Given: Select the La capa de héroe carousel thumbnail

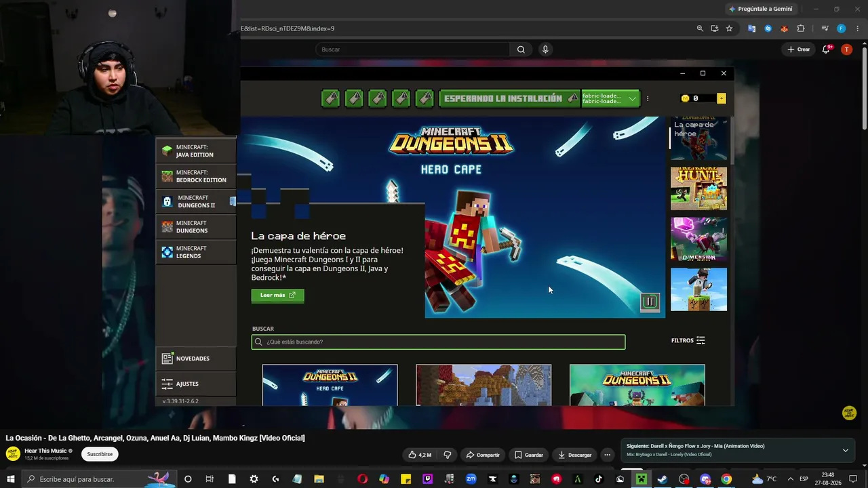Looking at the screenshot, I should [x=698, y=138].
